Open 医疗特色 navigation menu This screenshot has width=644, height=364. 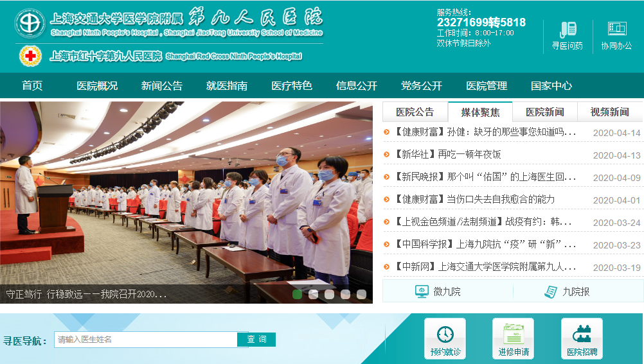(x=292, y=86)
